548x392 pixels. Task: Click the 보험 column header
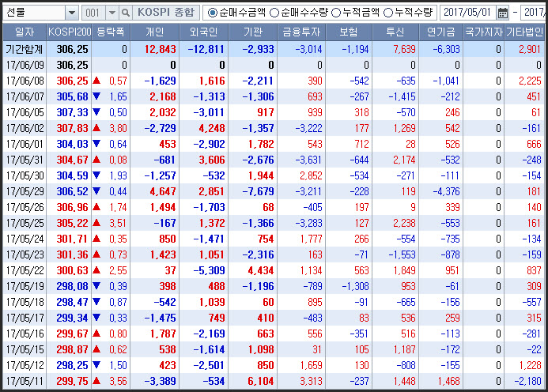click(x=349, y=32)
